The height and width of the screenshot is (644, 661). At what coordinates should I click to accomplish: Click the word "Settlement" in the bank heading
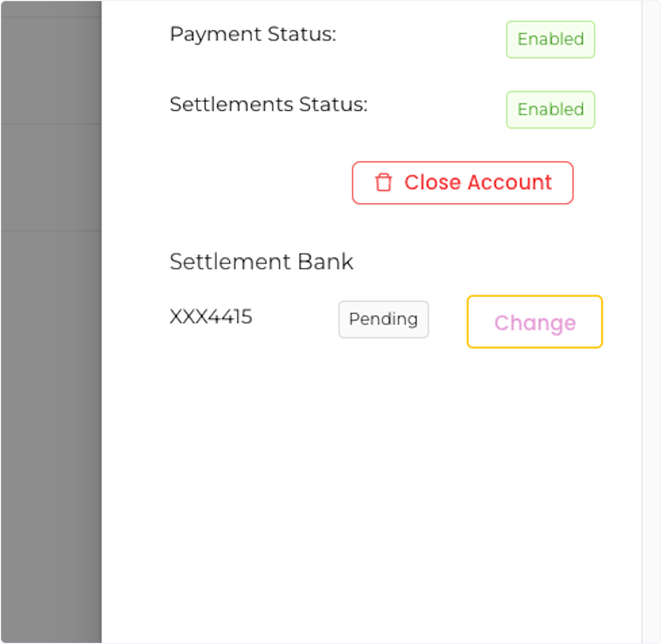point(231,262)
